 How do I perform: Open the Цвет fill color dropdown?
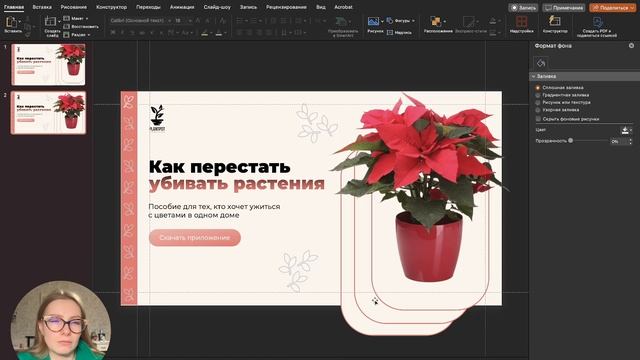pyautogui.click(x=627, y=130)
